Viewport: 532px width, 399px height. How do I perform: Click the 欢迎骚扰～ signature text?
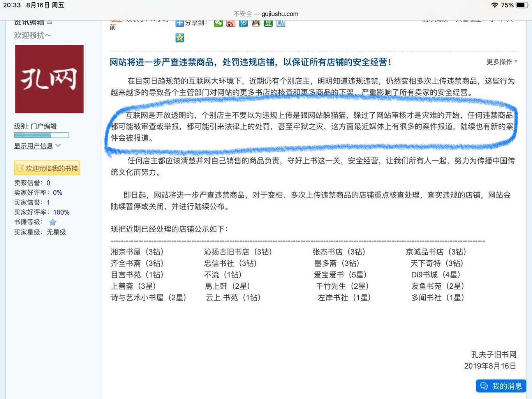[x=33, y=35]
